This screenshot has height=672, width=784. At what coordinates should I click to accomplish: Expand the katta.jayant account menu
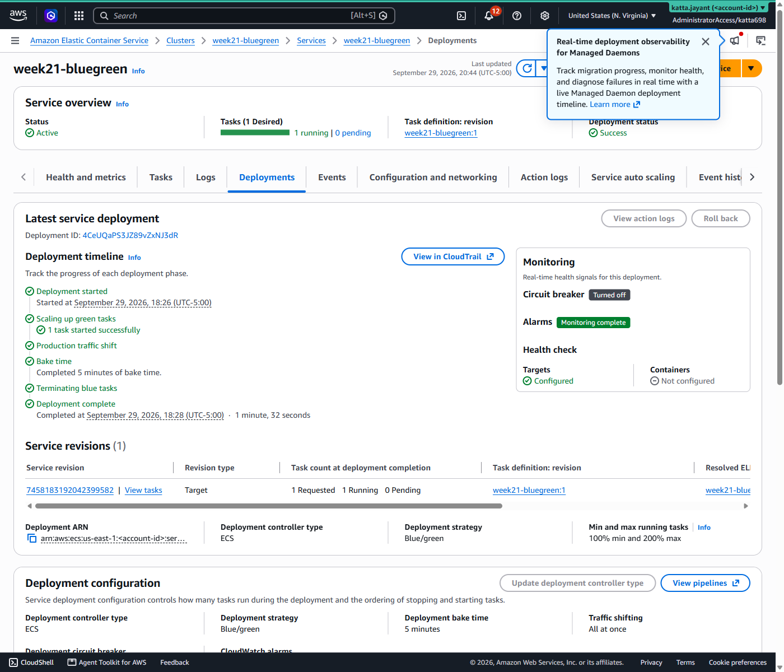coord(719,8)
